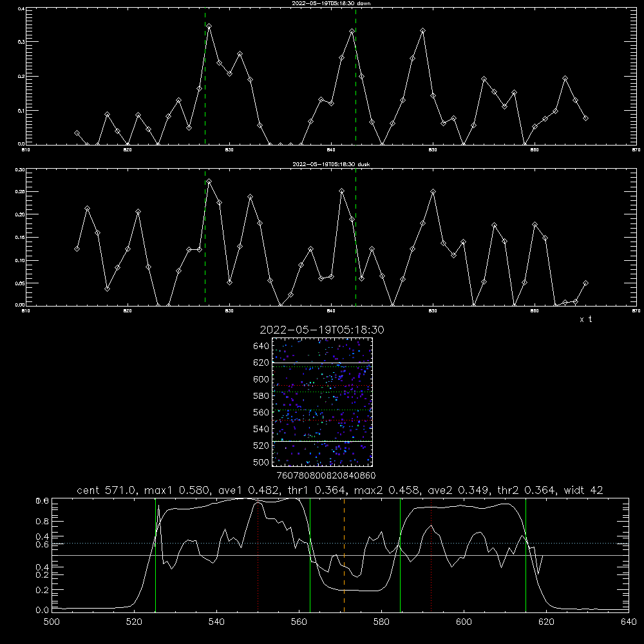
Task: Click the green vertical line at 525 in bottom plot
Action: 155,555
